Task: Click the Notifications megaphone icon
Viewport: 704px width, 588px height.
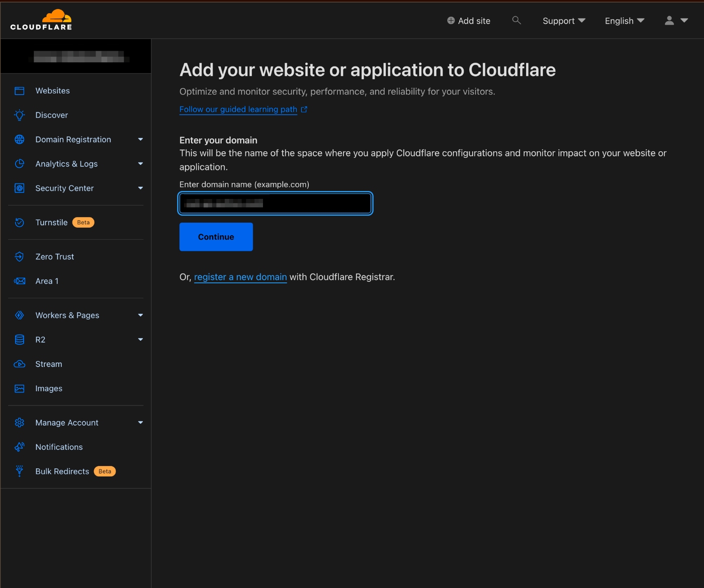Action: (x=20, y=447)
